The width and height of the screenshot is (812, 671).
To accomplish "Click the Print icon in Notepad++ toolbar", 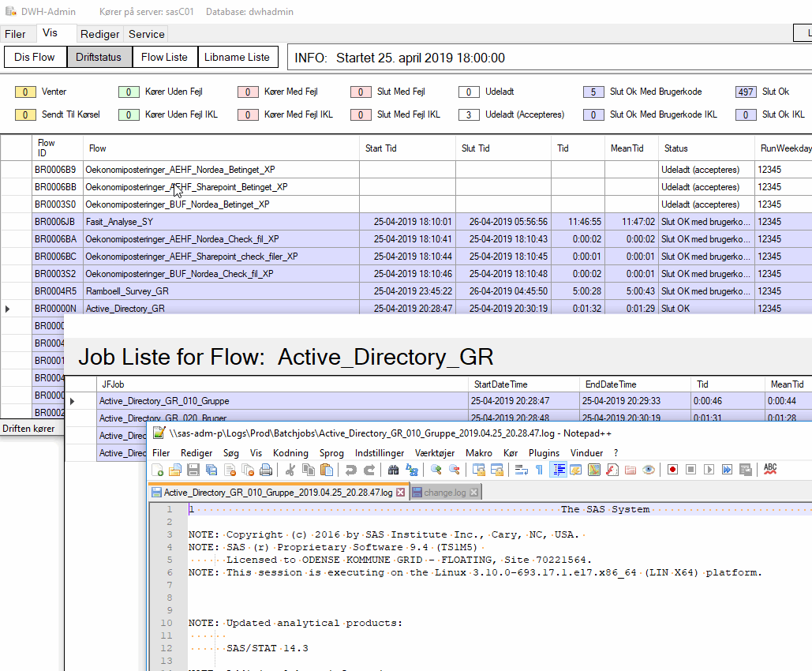I will tap(267, 470).
